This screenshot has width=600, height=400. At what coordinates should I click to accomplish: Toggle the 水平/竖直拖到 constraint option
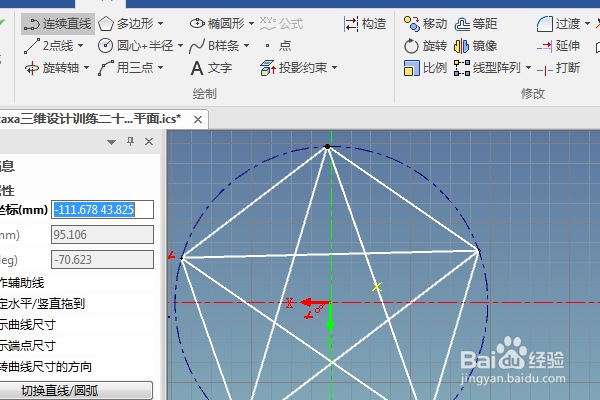click(42, 304)
